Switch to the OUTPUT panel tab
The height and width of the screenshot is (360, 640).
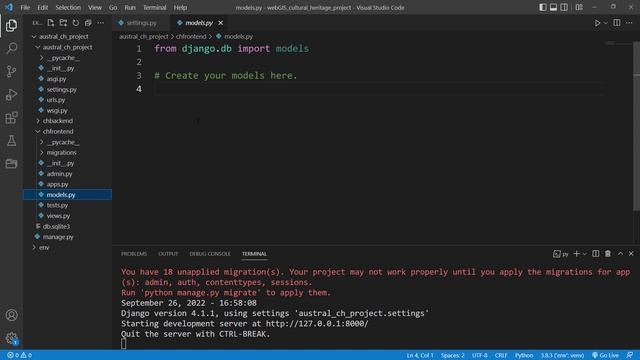pos(168,254)
